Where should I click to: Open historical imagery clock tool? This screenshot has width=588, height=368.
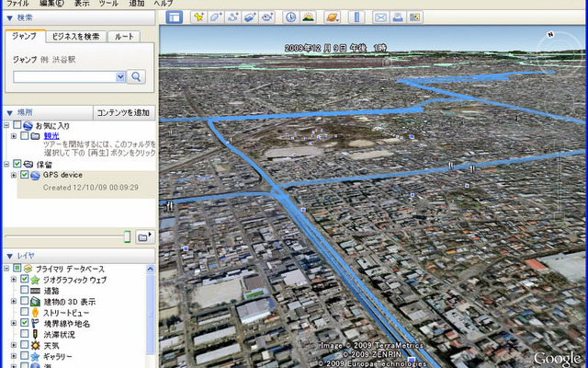pyautogui.click(x=291, y=17)
